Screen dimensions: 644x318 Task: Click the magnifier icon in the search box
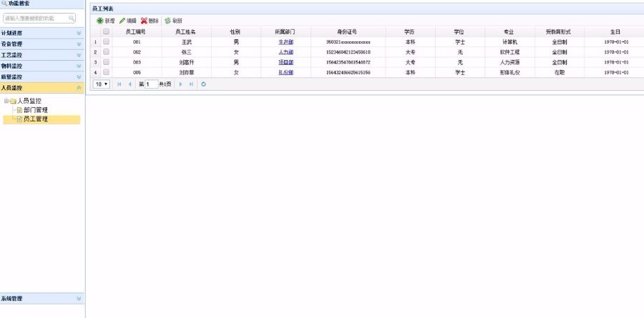[x=72, y=19]
